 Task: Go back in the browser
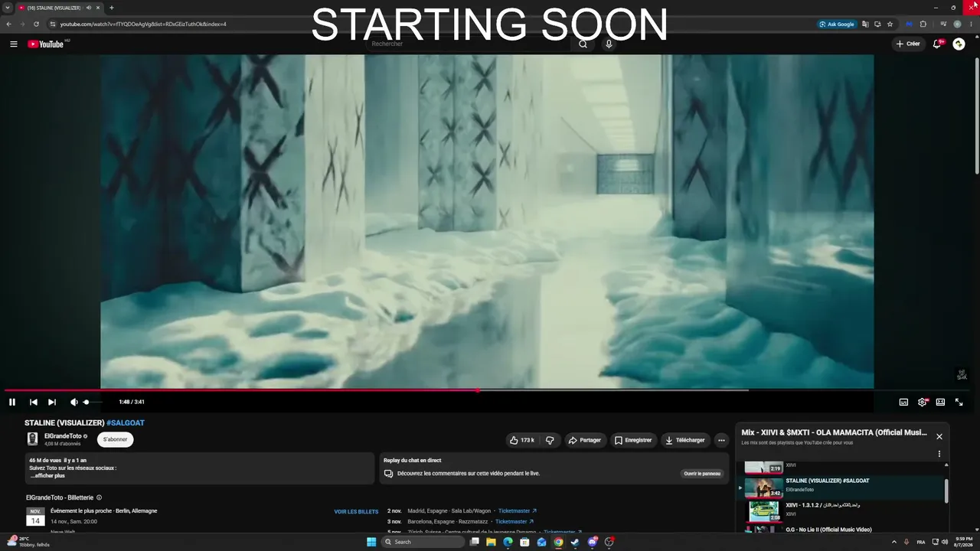[9, 24]
